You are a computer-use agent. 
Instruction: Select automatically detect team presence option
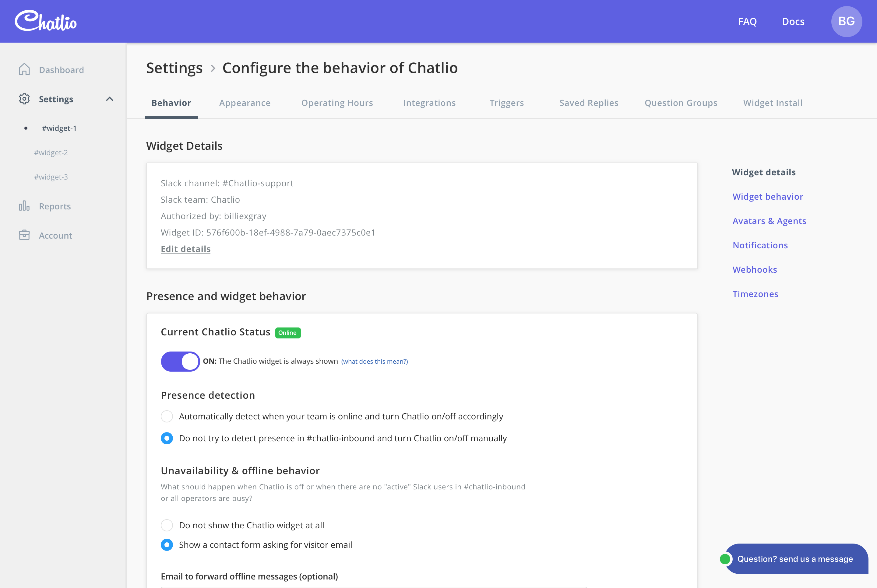[167, 416]
